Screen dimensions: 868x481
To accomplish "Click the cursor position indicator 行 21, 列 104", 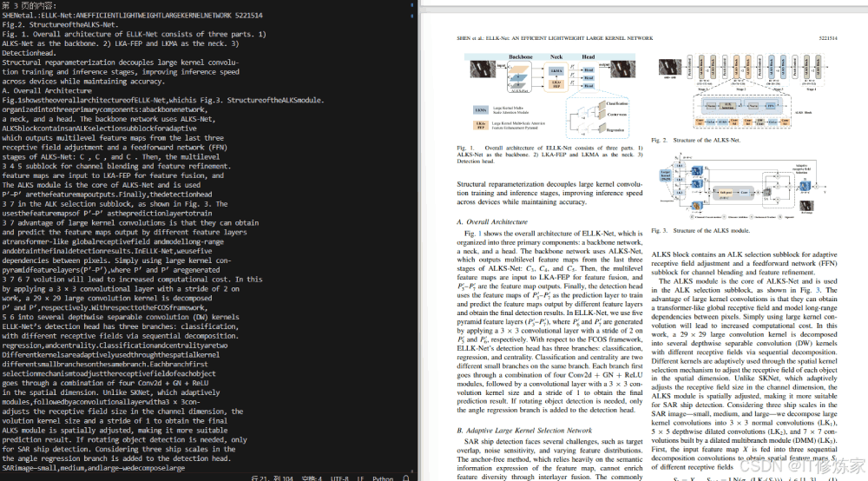I will point(272,478).
